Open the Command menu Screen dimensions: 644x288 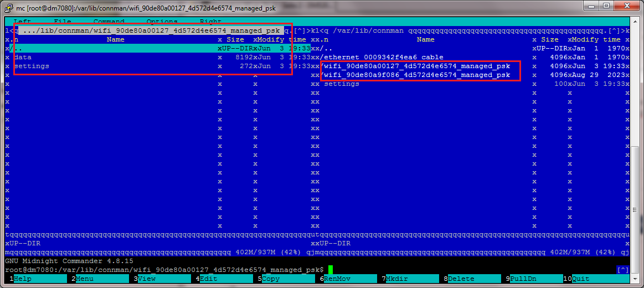click(x=109, y=22)
